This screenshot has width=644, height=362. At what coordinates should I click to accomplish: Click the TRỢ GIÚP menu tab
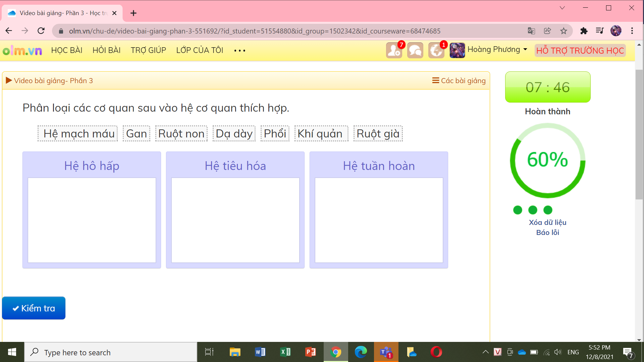(149, 50)
